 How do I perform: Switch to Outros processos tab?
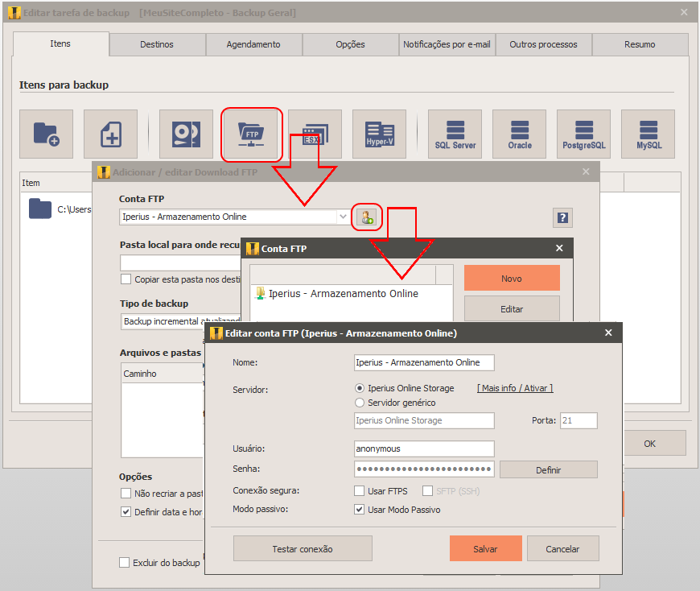pos(544,44)
